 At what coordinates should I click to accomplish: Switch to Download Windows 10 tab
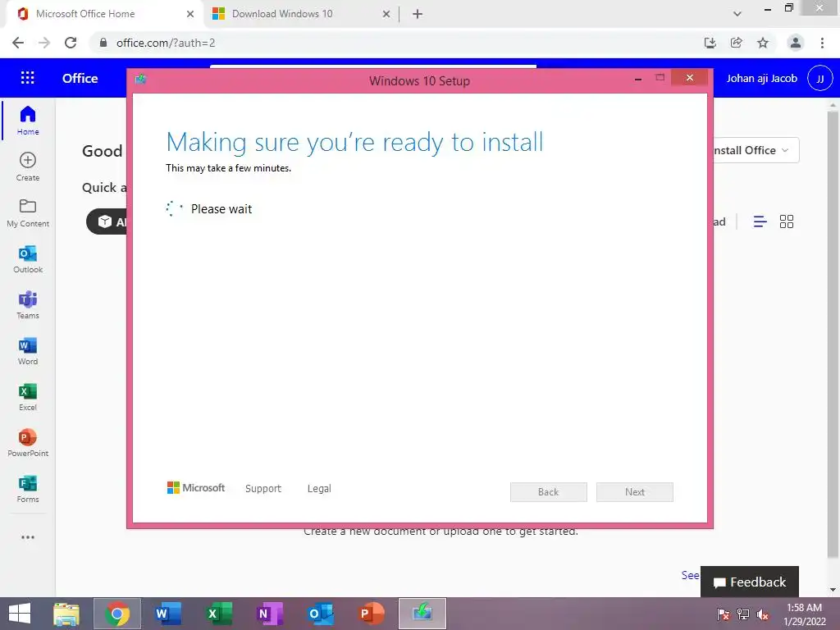click(301, 14)
